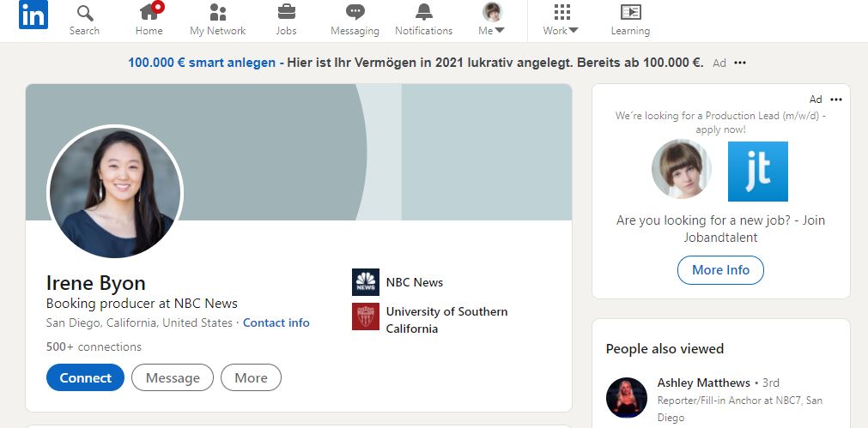Screen dimensions: 868x428
Task: Open University of Southern California link
Action: (446, 320)
